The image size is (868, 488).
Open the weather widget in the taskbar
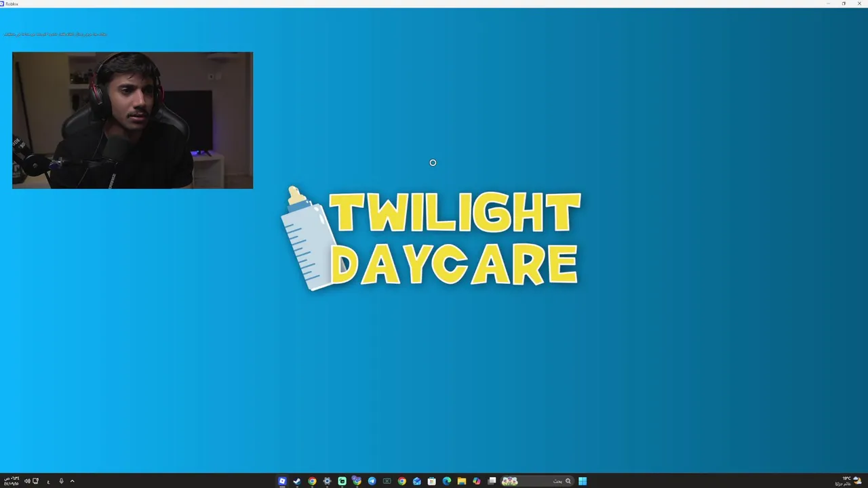coord(848,481)
